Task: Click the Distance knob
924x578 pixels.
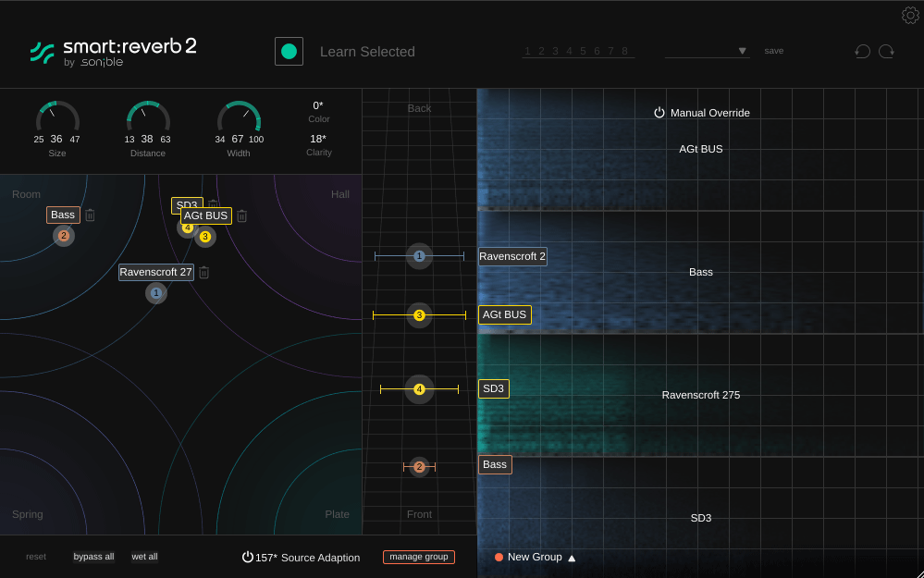Action: [x=148, y=117]
